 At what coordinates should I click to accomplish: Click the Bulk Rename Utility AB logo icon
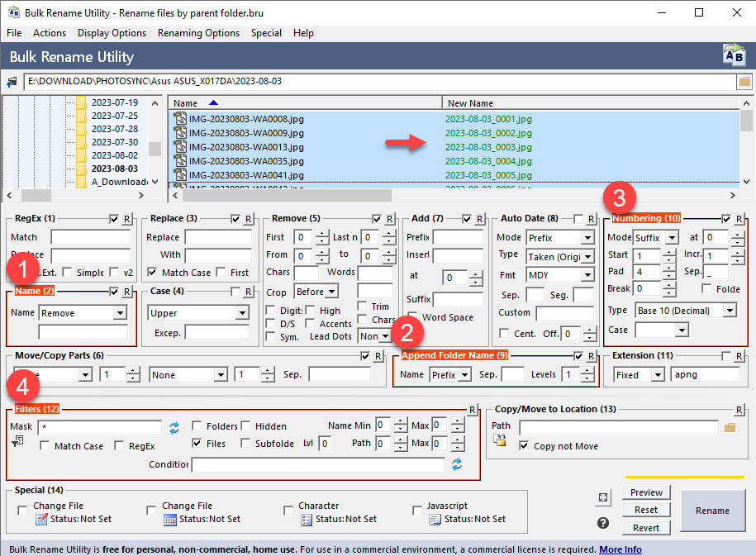pos(734,56)
